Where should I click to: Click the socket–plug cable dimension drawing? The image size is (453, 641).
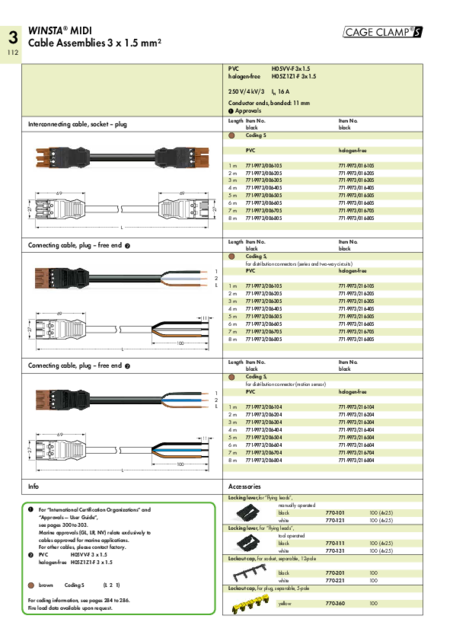pos(122,208)
